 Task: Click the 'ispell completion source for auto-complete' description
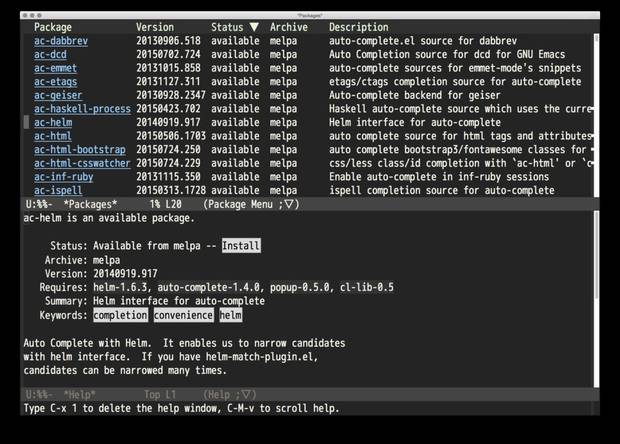pyautogui.click(x=442, y=191)
